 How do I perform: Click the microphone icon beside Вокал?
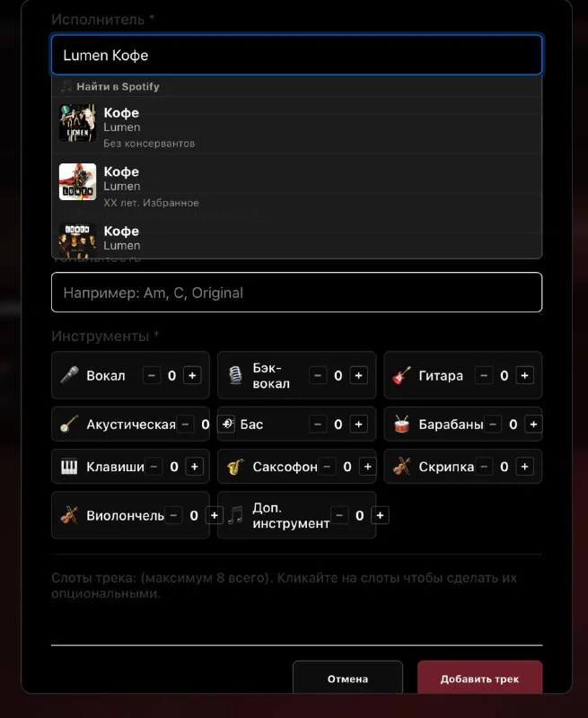pos(70,375)
